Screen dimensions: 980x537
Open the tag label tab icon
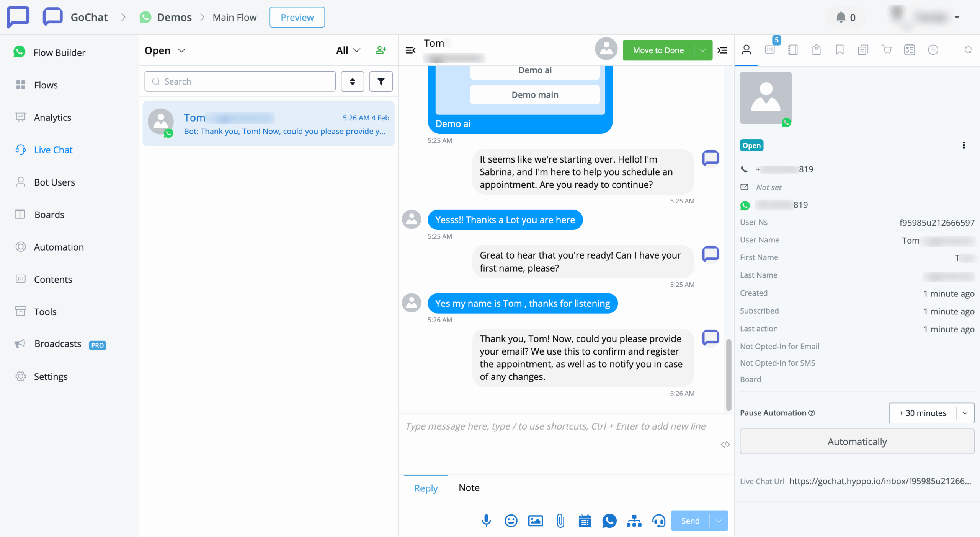tap(816, 50)
